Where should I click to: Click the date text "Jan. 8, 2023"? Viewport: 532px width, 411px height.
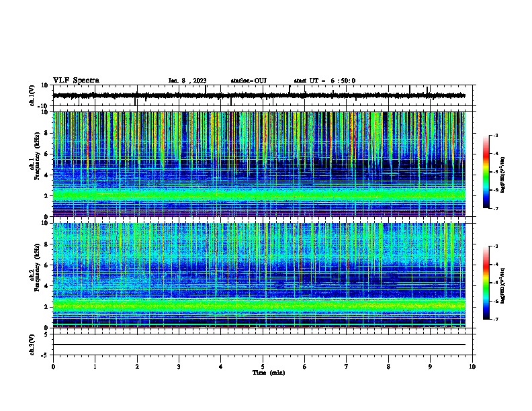[x=187, y=81]
